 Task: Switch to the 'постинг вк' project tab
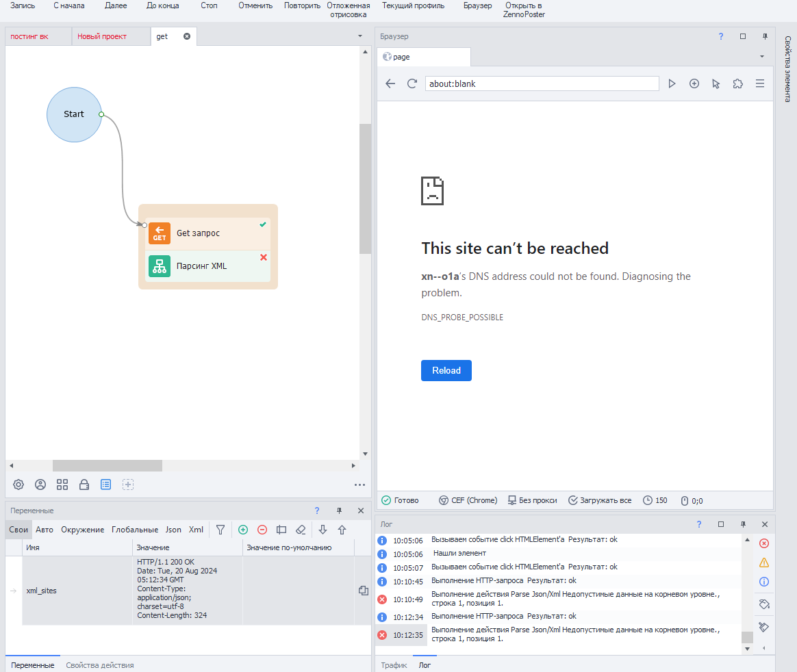(29, 36)
